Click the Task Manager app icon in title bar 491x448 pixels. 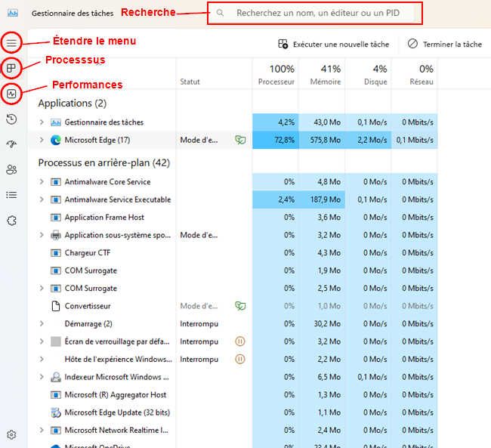tap(13, 13)
